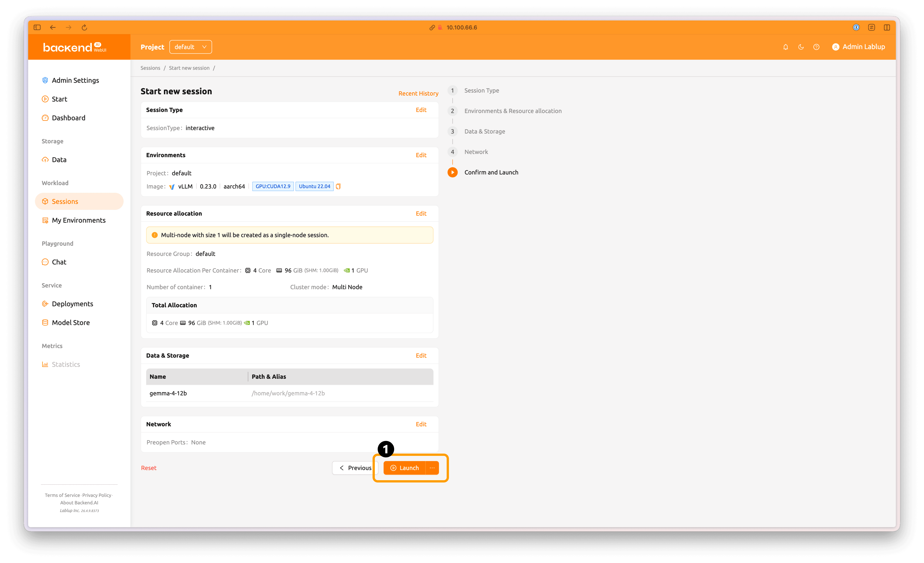924x563 pixels.
Task: Click the vLLM image icon
Action: pyautogui.click(x=172, y=187)
